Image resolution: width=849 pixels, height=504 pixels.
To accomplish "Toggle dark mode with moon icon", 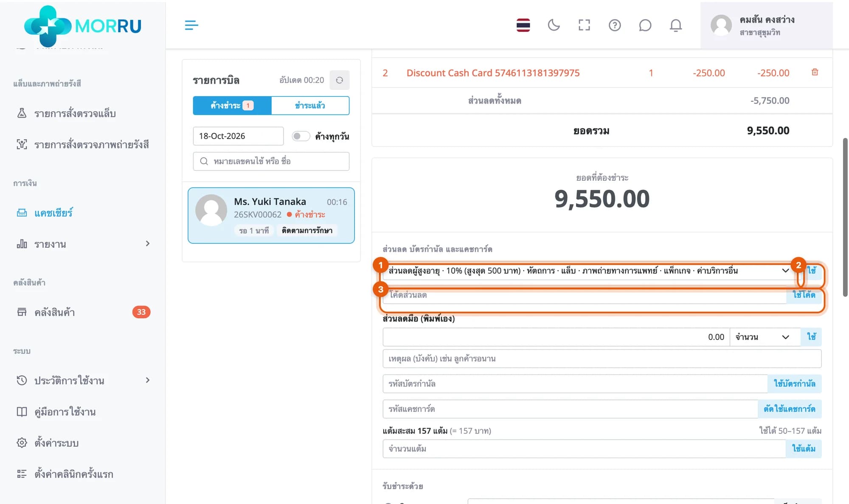I will [554, 25].
